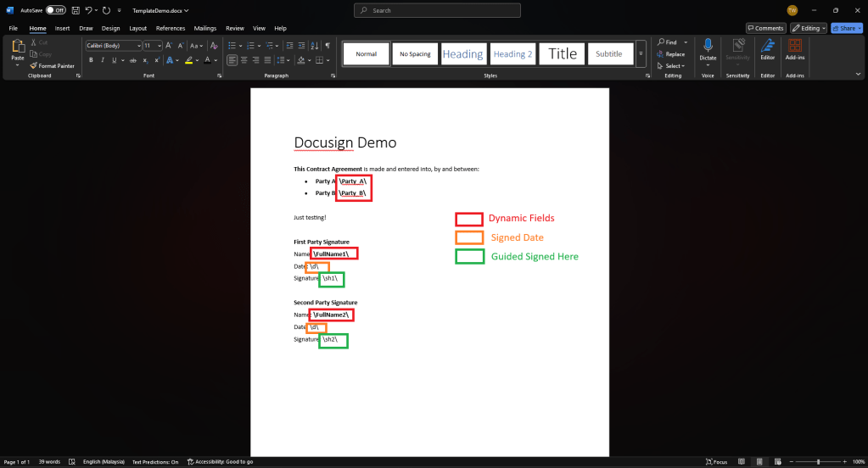Click the Shrink Font icon
868x468 pixels.
tap(181, 46)
